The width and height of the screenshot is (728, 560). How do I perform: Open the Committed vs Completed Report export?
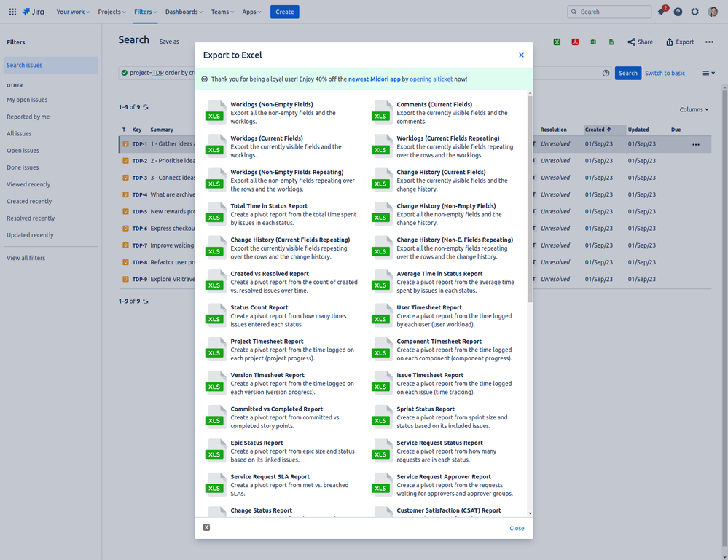point(282,417)
